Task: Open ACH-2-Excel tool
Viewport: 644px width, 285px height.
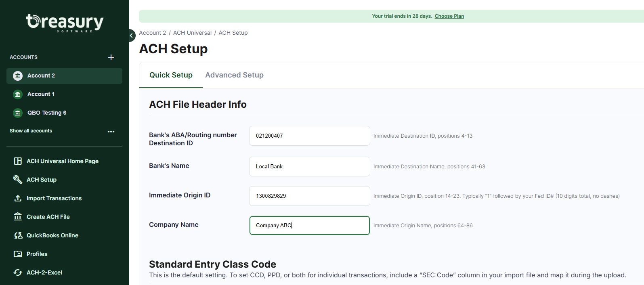Action: [x=44, y=272]
